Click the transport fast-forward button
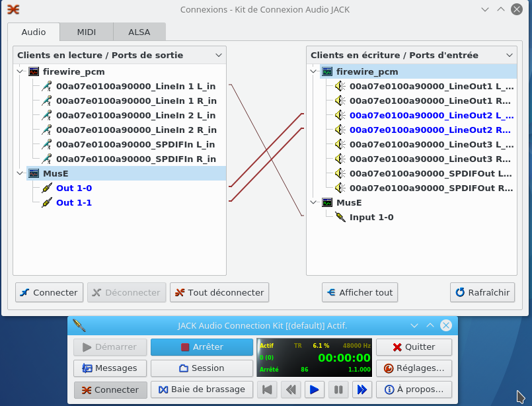The height and width of the screenshot is (406, 532). pos(362,389)
